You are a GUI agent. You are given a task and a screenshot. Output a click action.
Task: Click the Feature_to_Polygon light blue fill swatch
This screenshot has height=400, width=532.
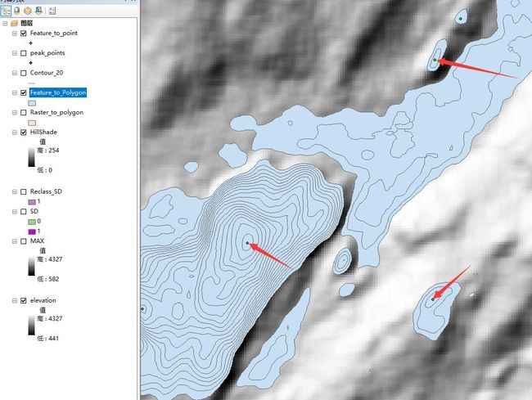[32, 103]
